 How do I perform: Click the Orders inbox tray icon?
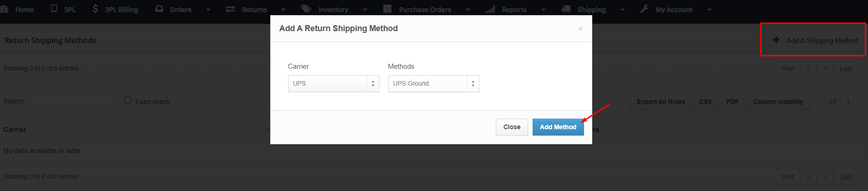(159, 9)
